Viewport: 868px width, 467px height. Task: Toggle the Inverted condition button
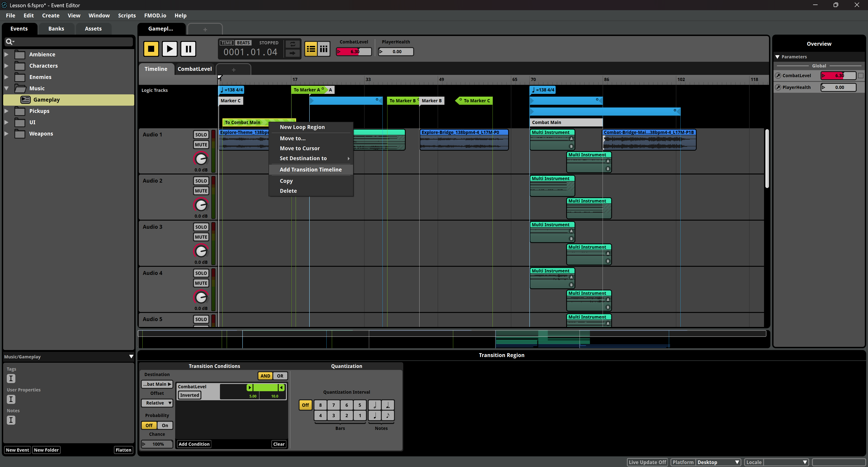point(189,395)
